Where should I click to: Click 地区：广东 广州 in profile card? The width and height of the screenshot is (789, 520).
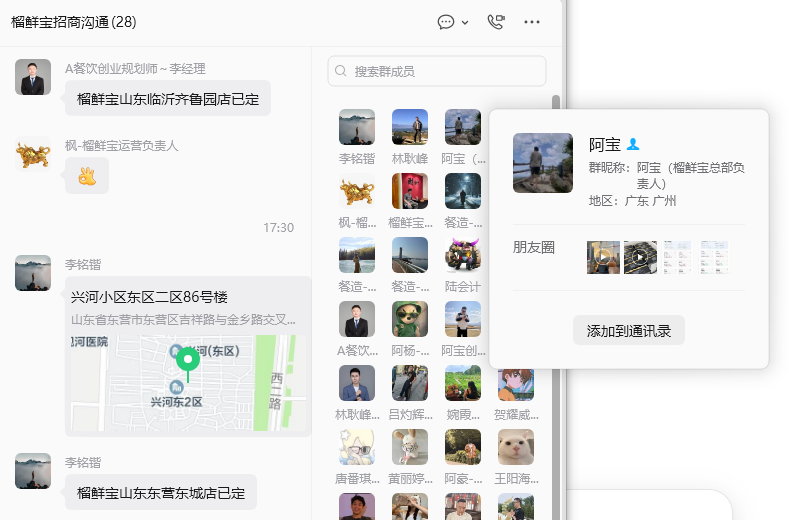pos(632,201)
